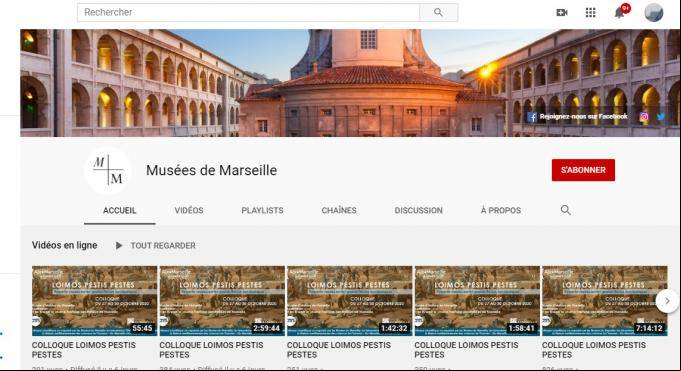
Task: Click the channel banner image
Action: point(350,83)
